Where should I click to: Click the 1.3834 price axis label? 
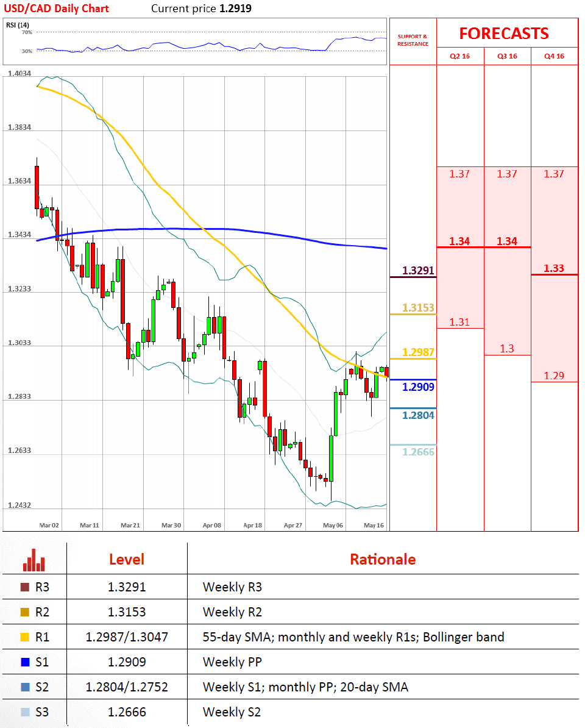[x=19, y=127]
